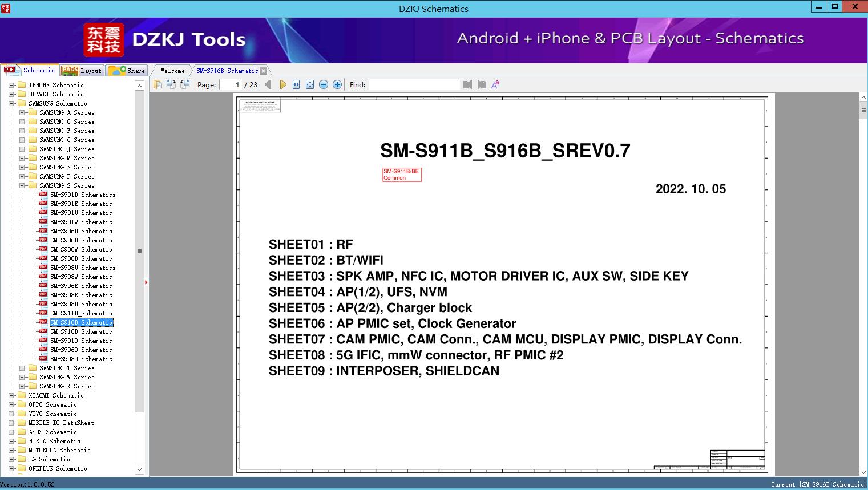
Task: Click the rotate clockwise icon
Action: tap(184, 84)
